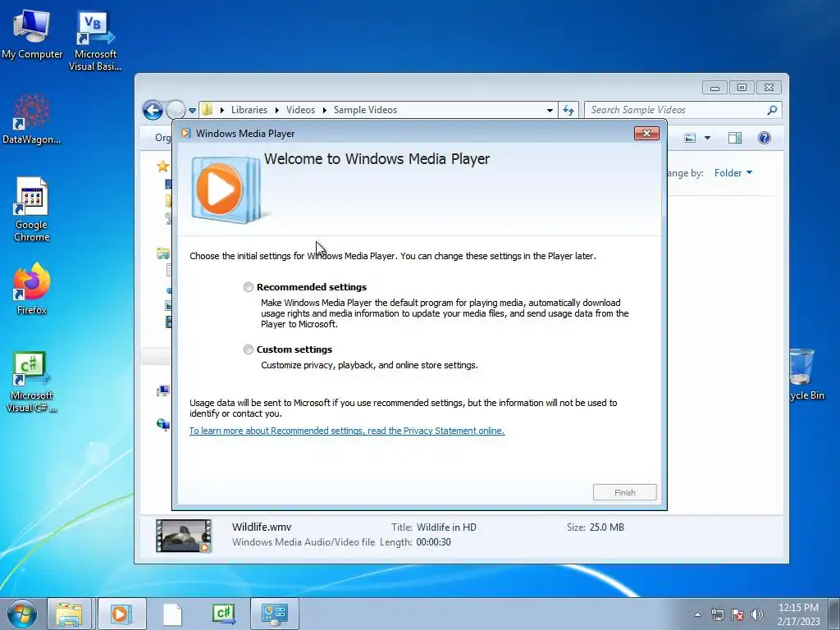Open the Privacy Statement online link
840x630 pixels.
(347, 431)
